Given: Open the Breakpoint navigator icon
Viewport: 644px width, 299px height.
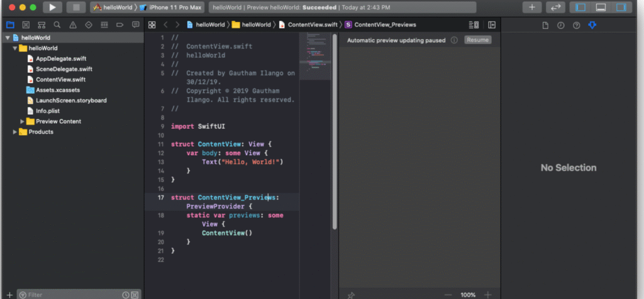Looking at the screenshot, I should pos(119,25).
